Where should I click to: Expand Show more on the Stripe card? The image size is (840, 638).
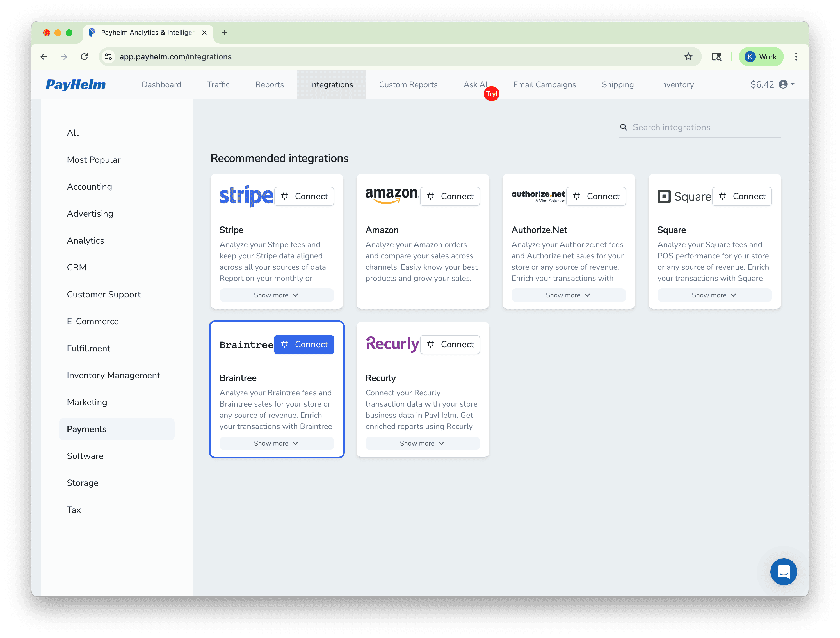(x=276, y=295)
